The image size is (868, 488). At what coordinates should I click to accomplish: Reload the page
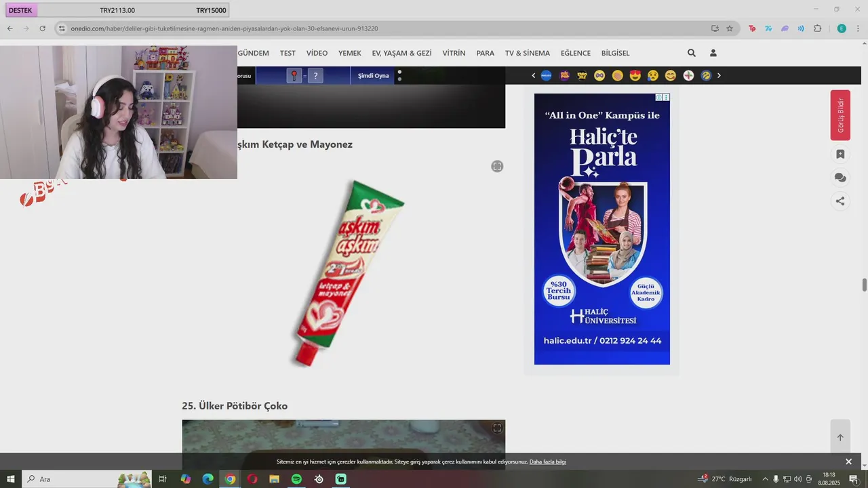click(x=42, y=28)
